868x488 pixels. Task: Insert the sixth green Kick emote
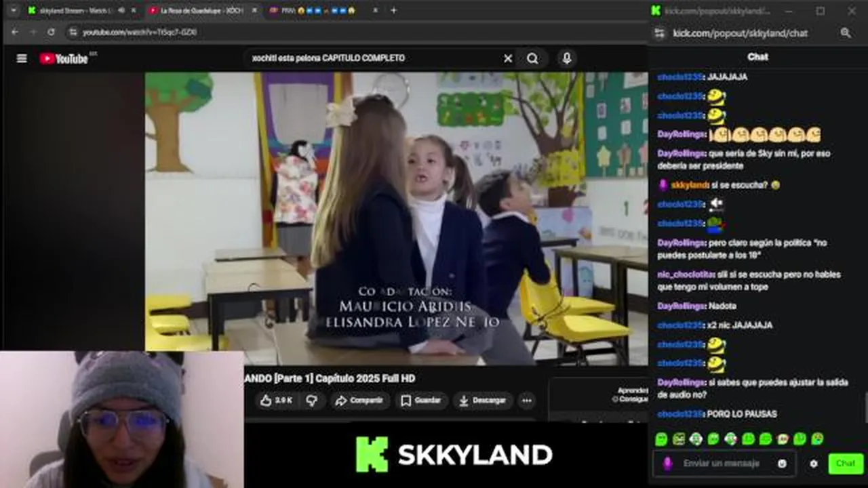[x=748, y=439]
